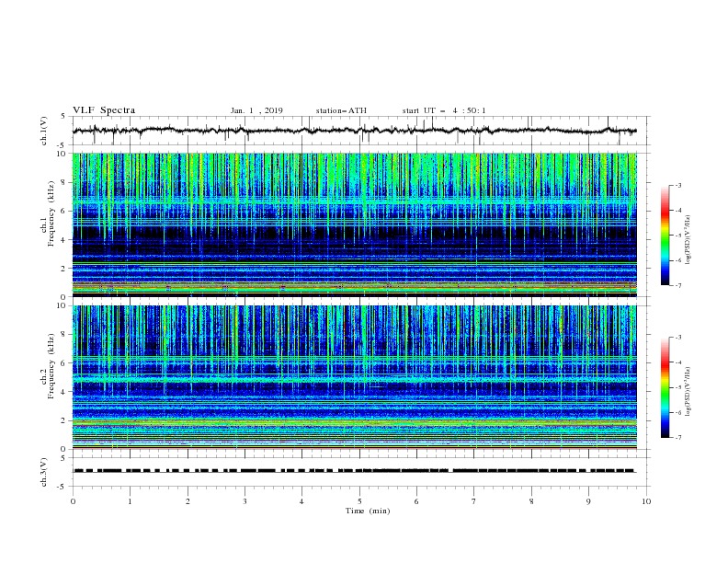Click the "3" minute tick on time axis
This screenshot has height=563, width=728.
[245, 501]
